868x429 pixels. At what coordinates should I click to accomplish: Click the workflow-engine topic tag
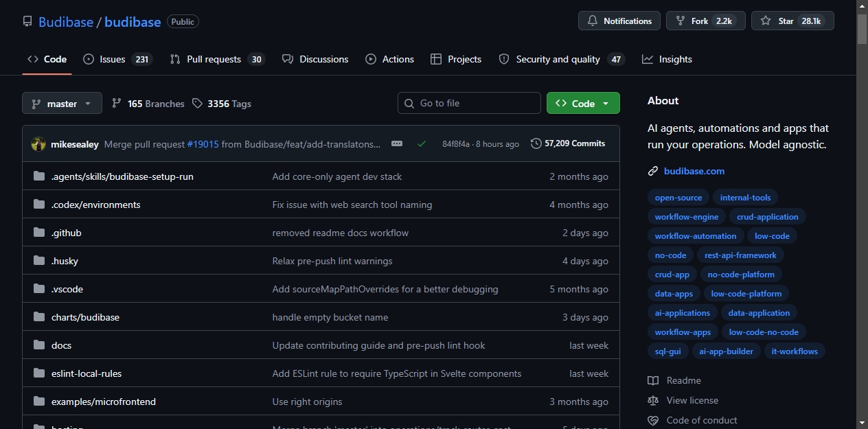[x=687, y=217]
